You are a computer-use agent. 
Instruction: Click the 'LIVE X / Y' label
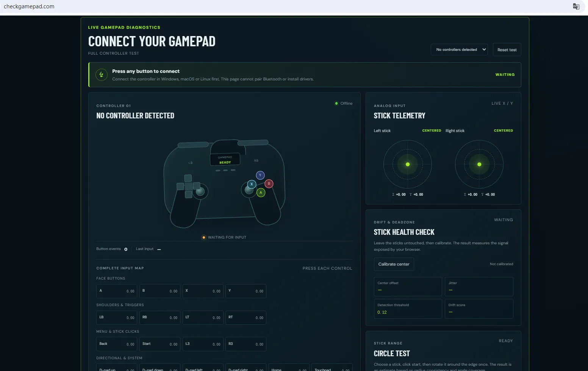(x=502, y=103)
